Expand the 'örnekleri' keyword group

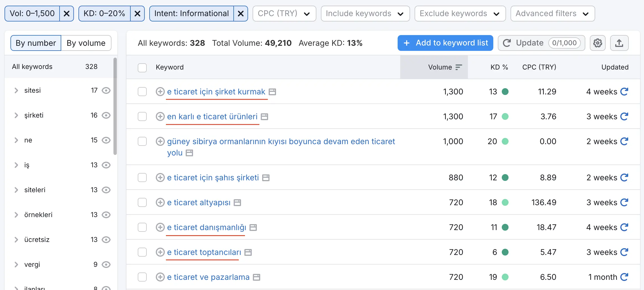(16, 215)
